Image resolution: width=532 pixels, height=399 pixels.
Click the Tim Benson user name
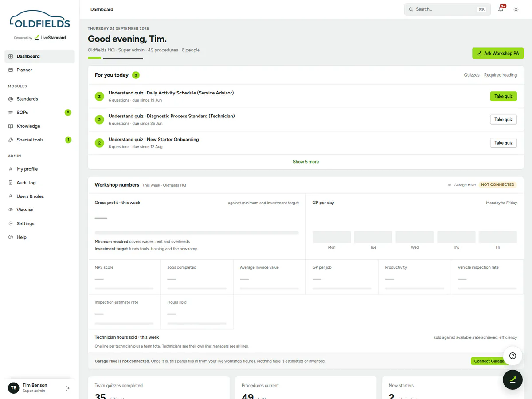click(35, 385)
